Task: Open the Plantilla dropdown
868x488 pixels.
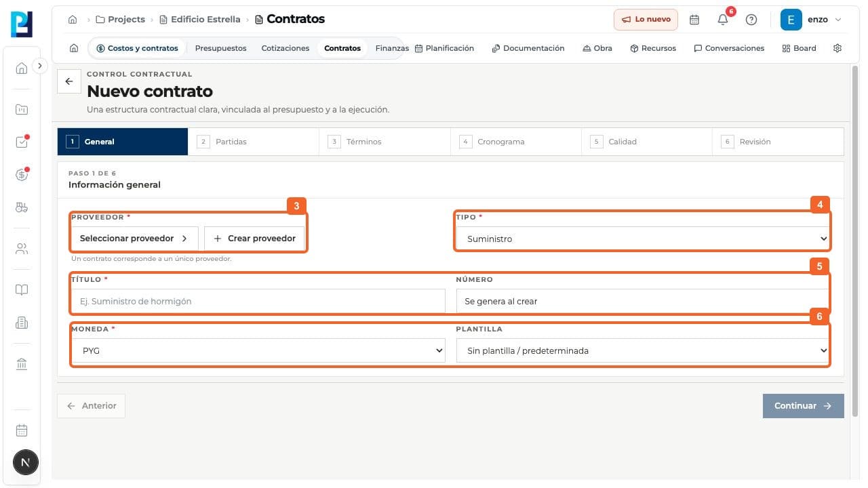Action: tap(642, 350)
